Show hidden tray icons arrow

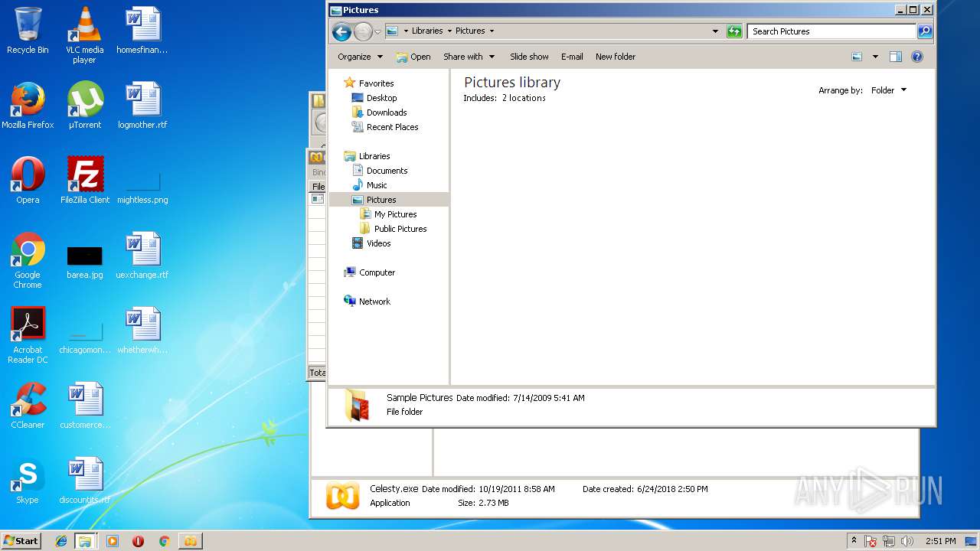854,541
